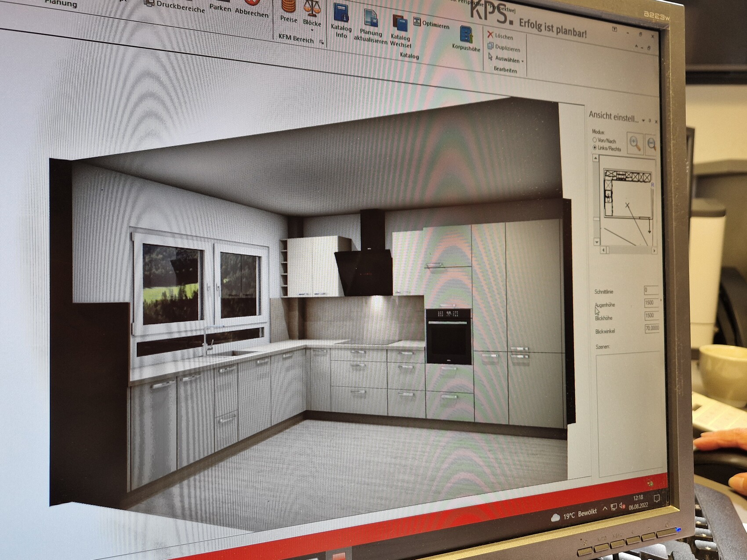Zoom out with the minus magnifier
Image resolution: width=747 pixels, height=560 pixels.
pyautogui.click(x=651, y=144)
